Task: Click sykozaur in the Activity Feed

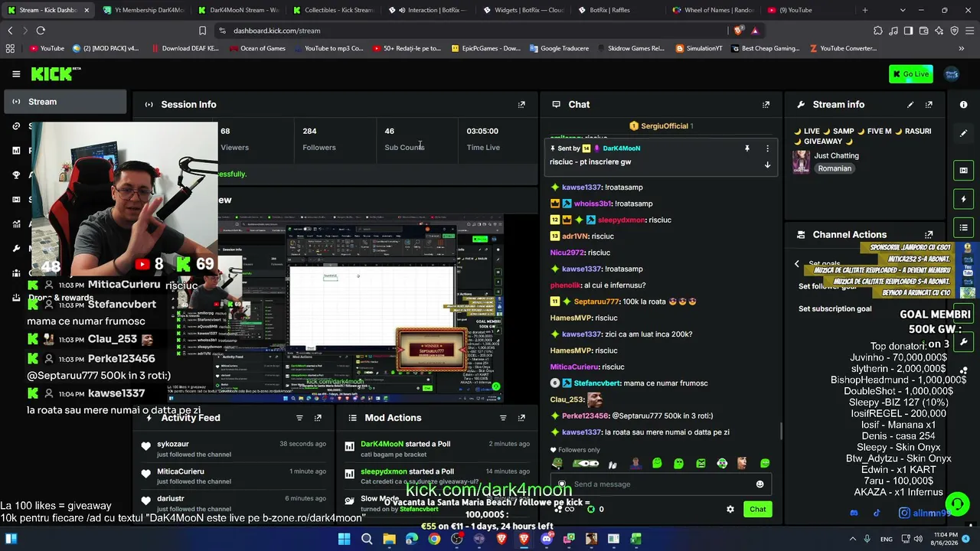Action: [x=173, y=444]
